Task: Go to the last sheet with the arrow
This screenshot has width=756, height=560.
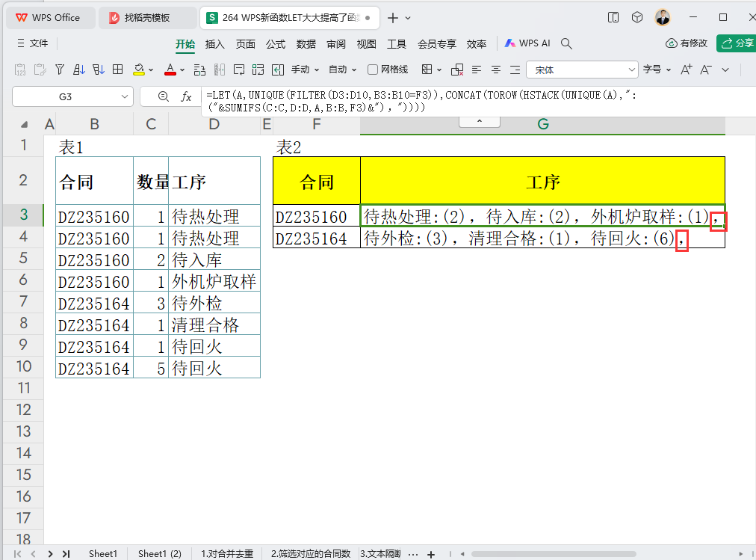Action: click(x=66, y=554)
